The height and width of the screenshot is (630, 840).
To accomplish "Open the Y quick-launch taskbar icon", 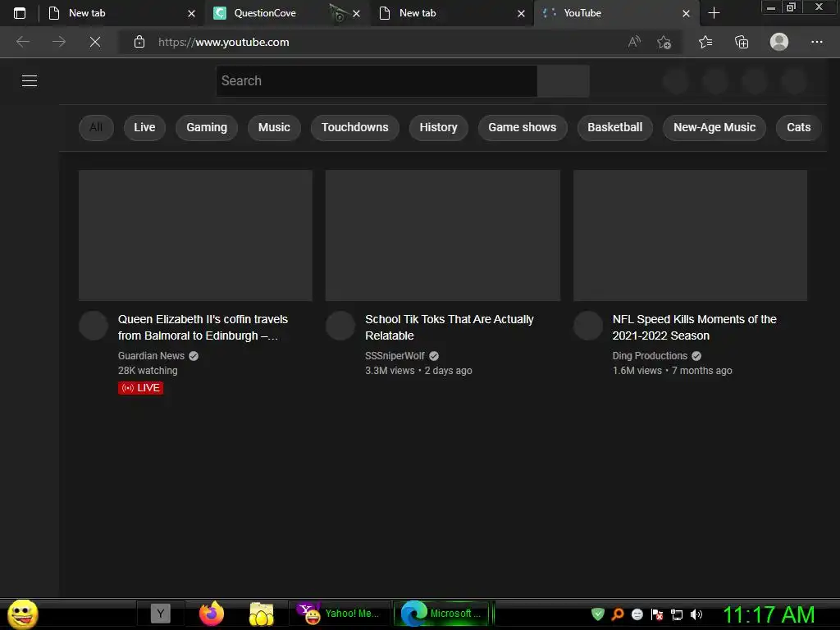I will (160, 614).
